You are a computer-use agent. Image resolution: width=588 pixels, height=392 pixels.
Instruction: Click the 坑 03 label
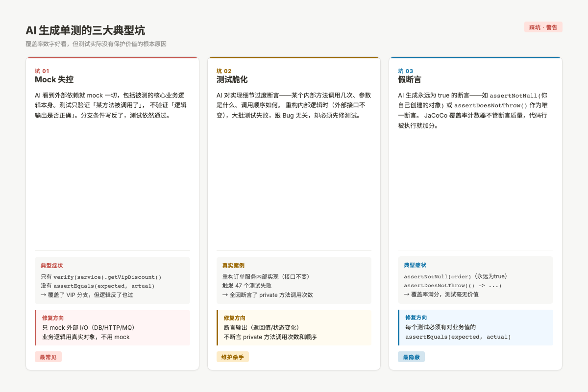406,71
